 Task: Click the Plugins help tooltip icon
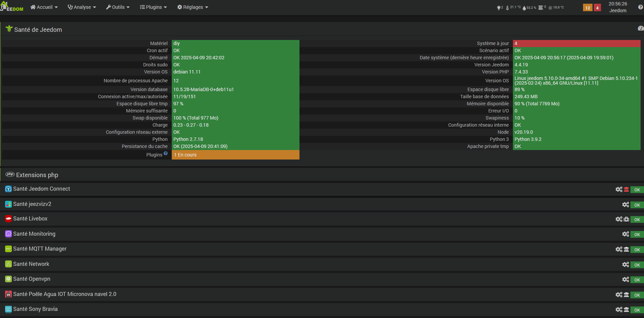click(x=166, y=153)
